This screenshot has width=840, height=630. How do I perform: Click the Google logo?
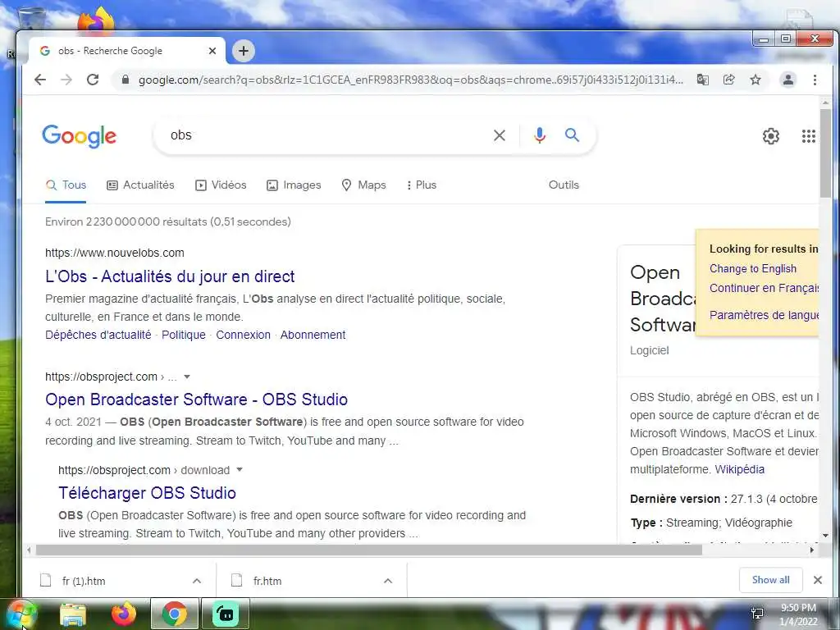[80, 136]
